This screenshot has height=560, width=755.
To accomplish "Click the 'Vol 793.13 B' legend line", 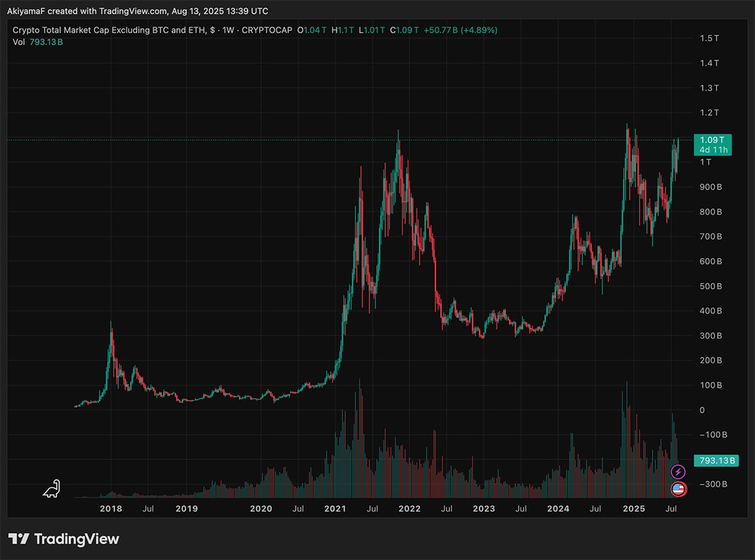I will pyautogui.click(x=37, y=42).
